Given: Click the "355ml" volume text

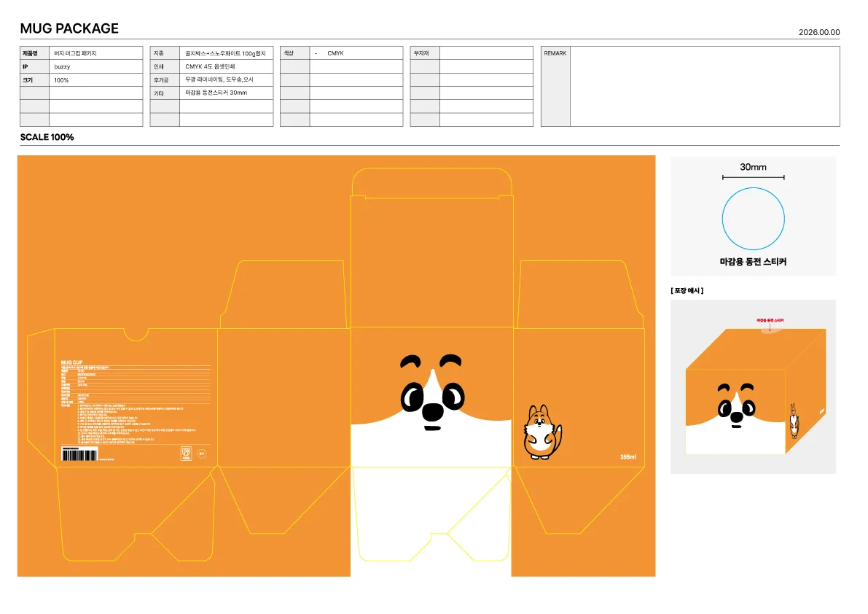Looking at the screenshot, I should click(627, 456).
